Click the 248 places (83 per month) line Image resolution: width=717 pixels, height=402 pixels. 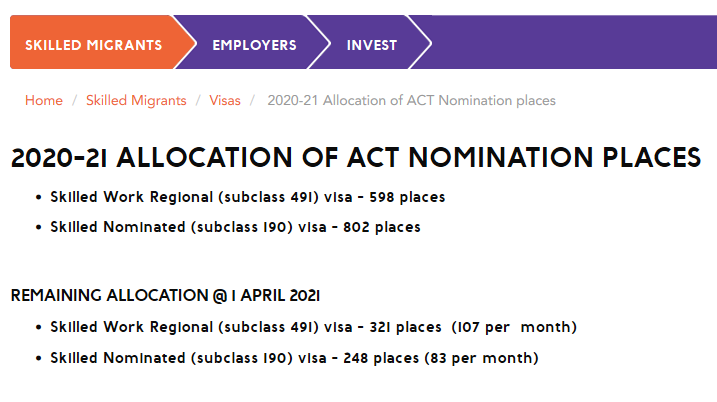point(294,357)
